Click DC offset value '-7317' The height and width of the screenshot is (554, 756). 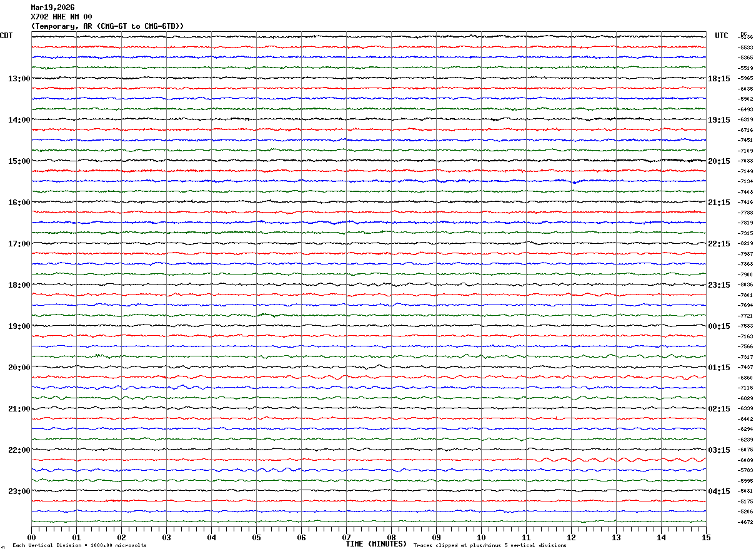click(x=746, y=357)
